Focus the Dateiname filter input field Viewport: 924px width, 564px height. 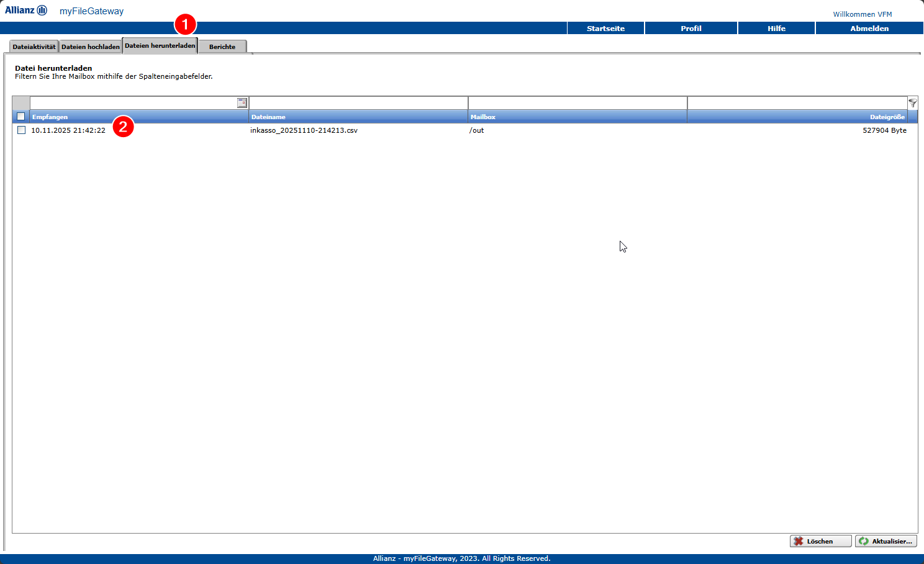coord(358,103)
